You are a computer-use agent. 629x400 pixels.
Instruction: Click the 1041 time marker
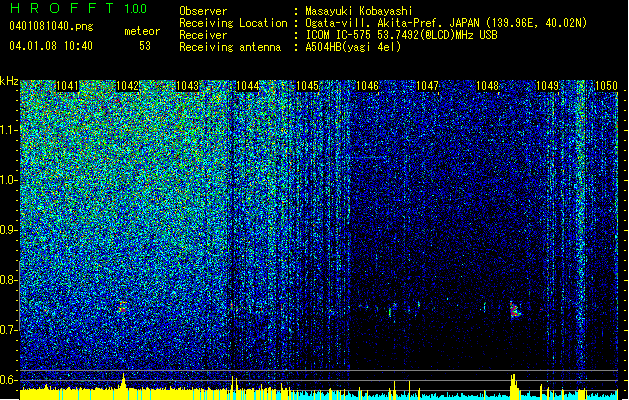pyautogui.click(x=67, y=86)
